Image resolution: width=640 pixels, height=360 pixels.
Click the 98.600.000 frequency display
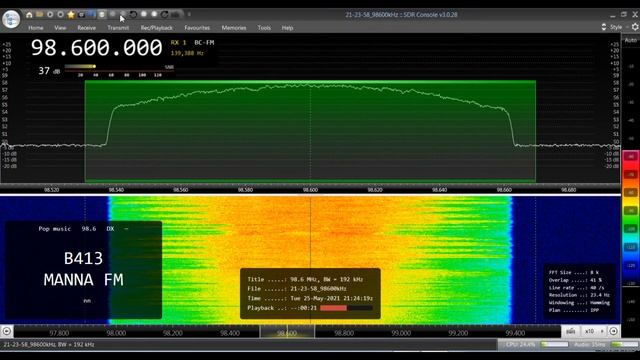[96, 48]
